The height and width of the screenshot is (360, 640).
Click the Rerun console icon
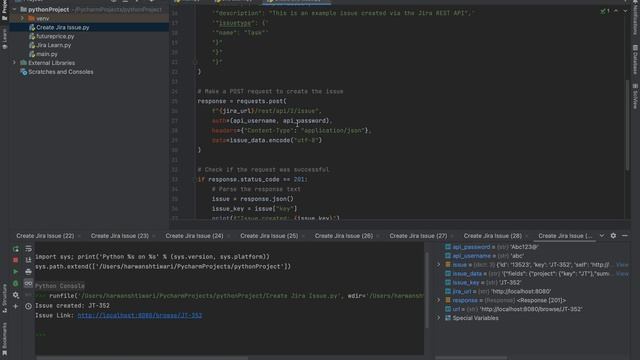coord(16,249)
